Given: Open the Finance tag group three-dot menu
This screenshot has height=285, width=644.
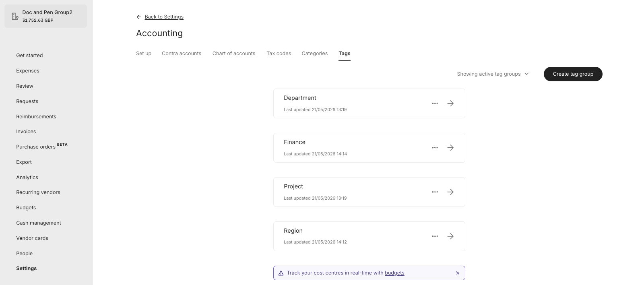Looking at the screenshot, I should click(435, 148).
